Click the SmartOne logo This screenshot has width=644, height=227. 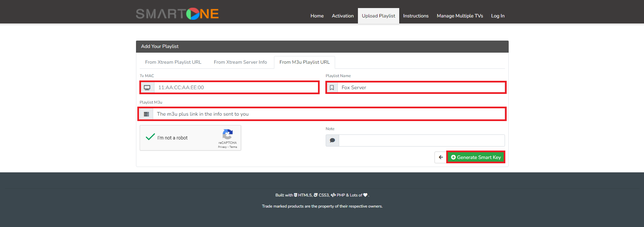pyautogui.click(x=177, y=14)
